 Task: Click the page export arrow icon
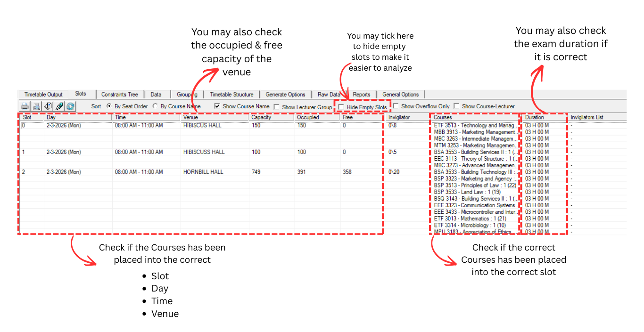point(48,106)
